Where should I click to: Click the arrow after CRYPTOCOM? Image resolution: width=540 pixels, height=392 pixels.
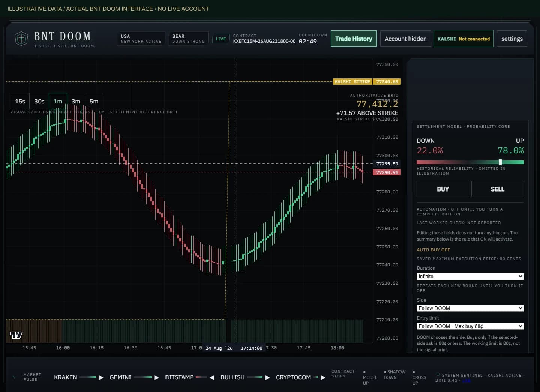tap(323, 377)
